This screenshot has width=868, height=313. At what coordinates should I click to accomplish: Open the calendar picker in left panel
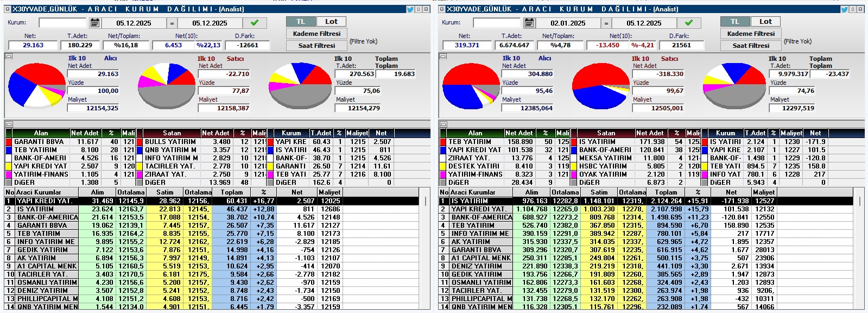(x=95, y=23)
